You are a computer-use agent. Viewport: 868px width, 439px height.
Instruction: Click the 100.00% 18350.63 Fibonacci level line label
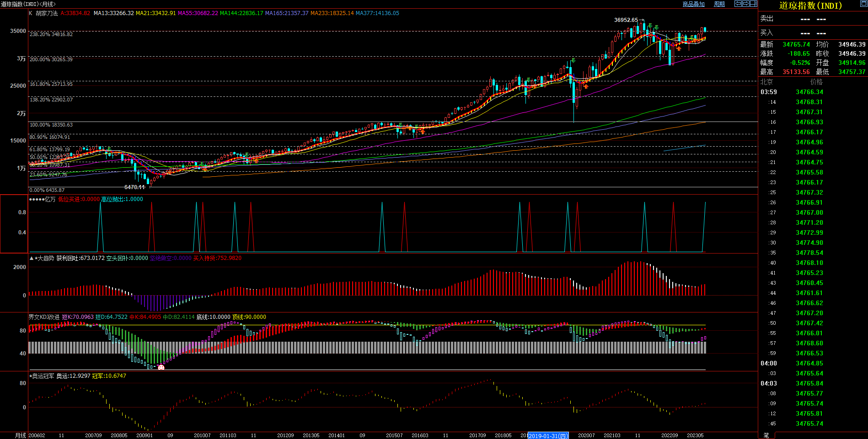[51, 125]
